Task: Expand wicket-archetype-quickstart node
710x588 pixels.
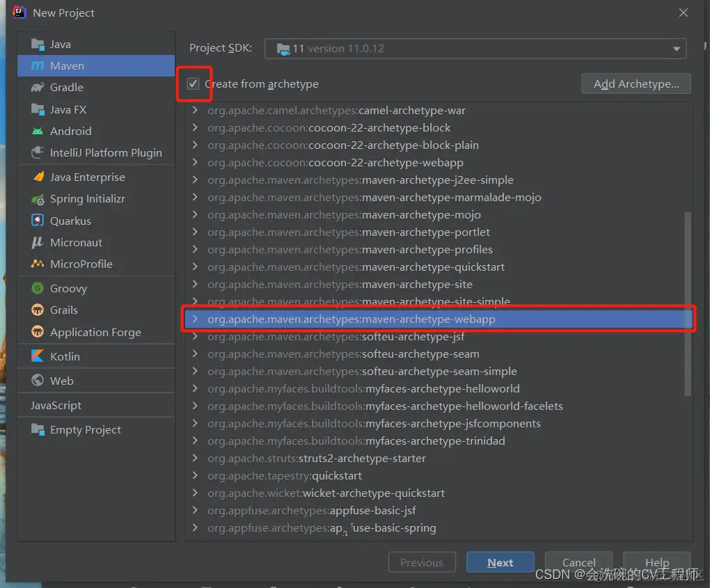Action: coord(195,493)
